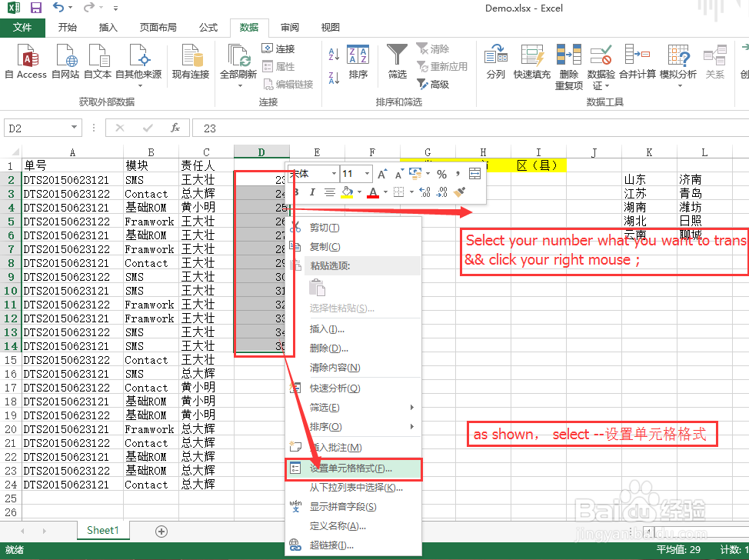Viewport: 749px width, 560px height.
Task: Choose Insert Comment in context menu
Action: pyautogui.click(x=354, y=447)
